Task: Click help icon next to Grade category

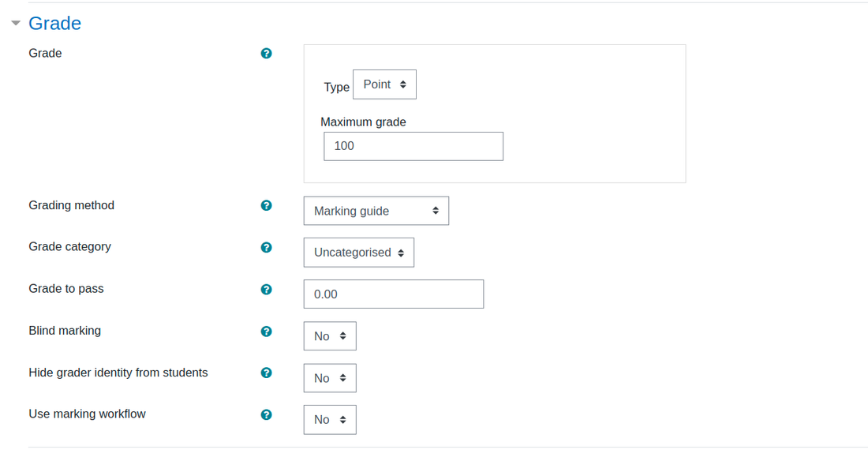Action: 266,247
